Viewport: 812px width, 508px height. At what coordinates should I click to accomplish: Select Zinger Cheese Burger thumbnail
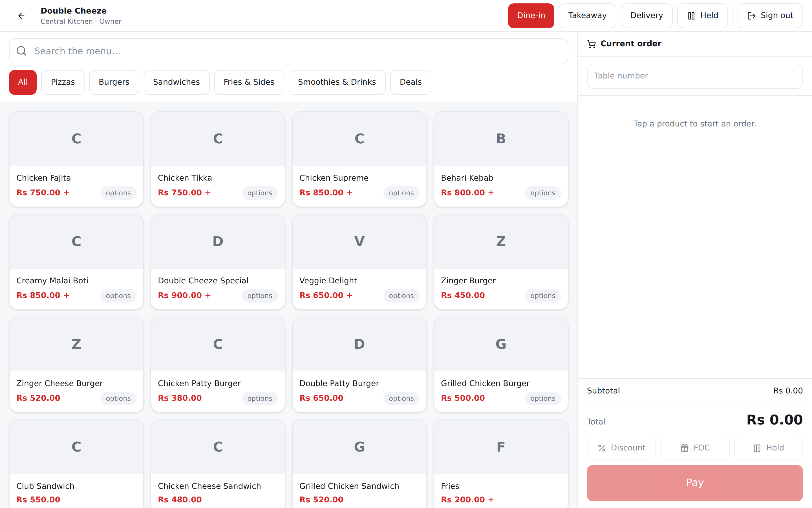pos(76,344)
